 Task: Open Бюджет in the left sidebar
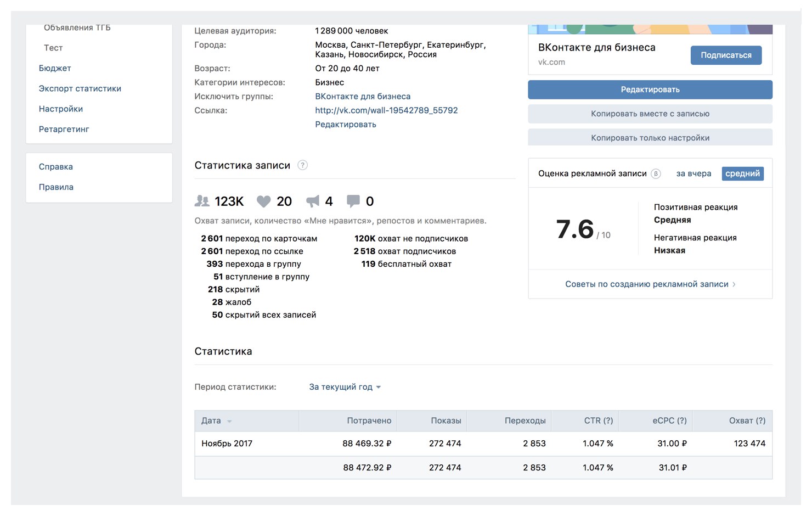point(55,68)
